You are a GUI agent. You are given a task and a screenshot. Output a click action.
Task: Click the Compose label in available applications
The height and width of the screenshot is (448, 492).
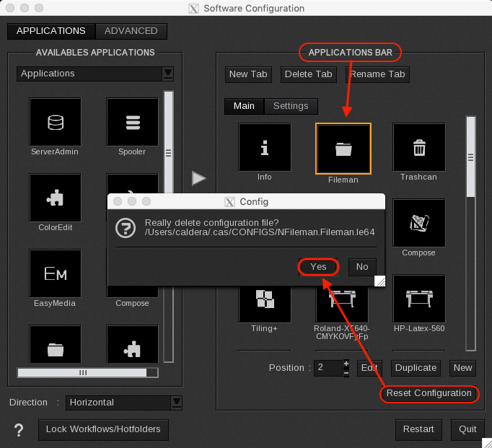(132, 304)
